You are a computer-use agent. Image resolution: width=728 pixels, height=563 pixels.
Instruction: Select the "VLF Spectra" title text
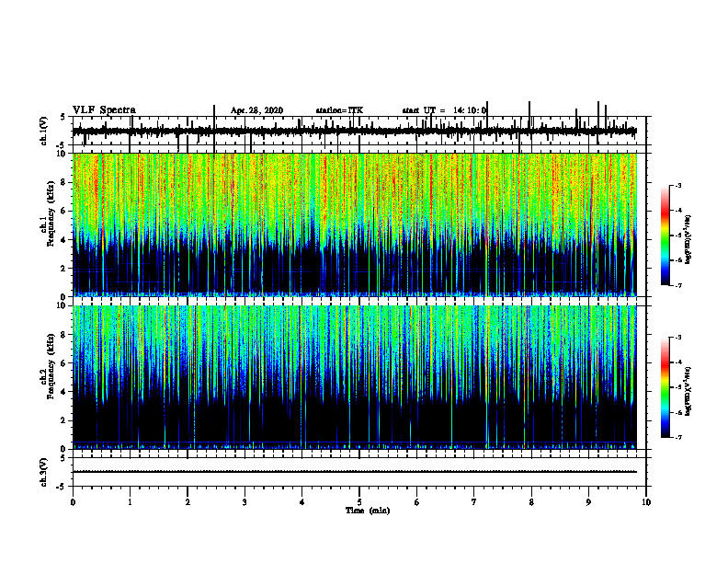tap(104, 110)
